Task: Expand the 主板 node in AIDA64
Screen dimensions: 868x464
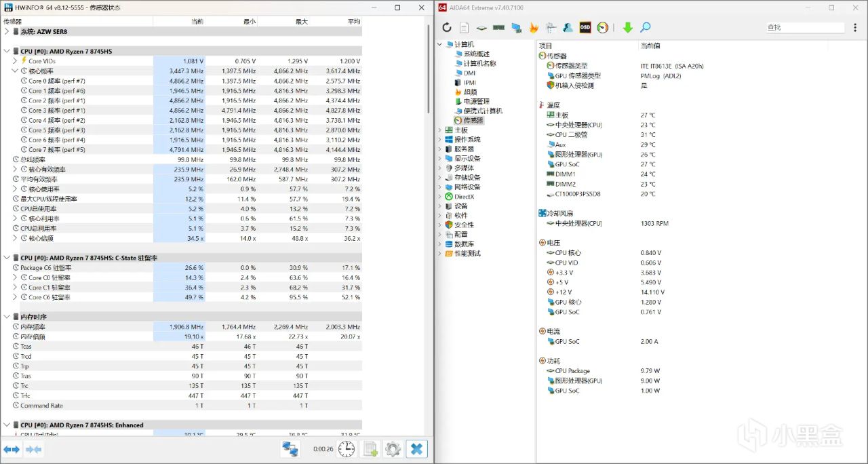Action: pos(439,130)
